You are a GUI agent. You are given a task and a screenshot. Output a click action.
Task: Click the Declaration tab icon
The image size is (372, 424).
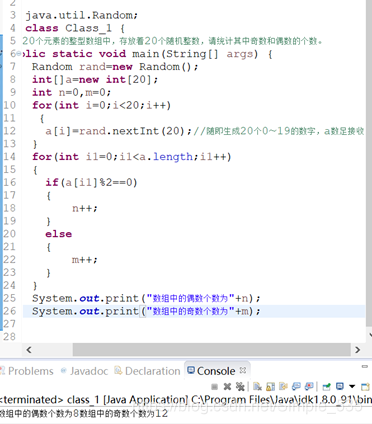pos(118,370)
